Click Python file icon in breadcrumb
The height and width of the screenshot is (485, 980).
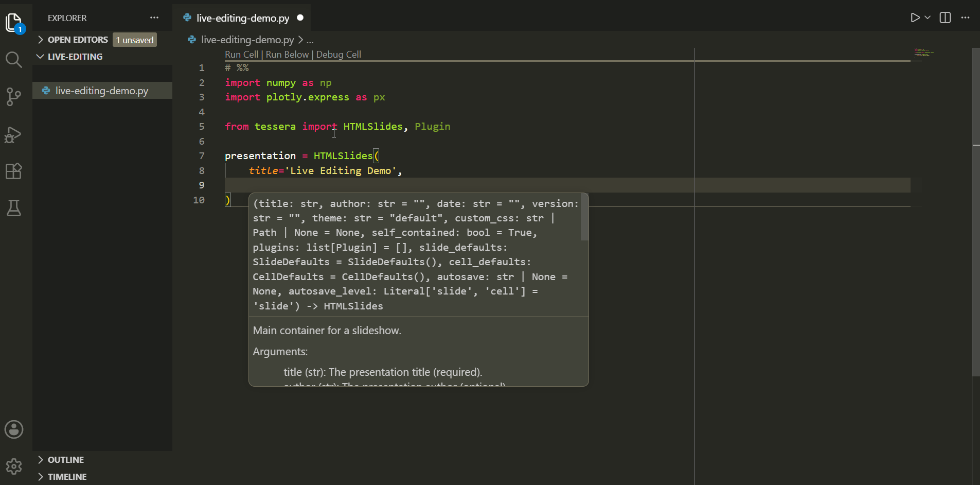pos(192,40)
